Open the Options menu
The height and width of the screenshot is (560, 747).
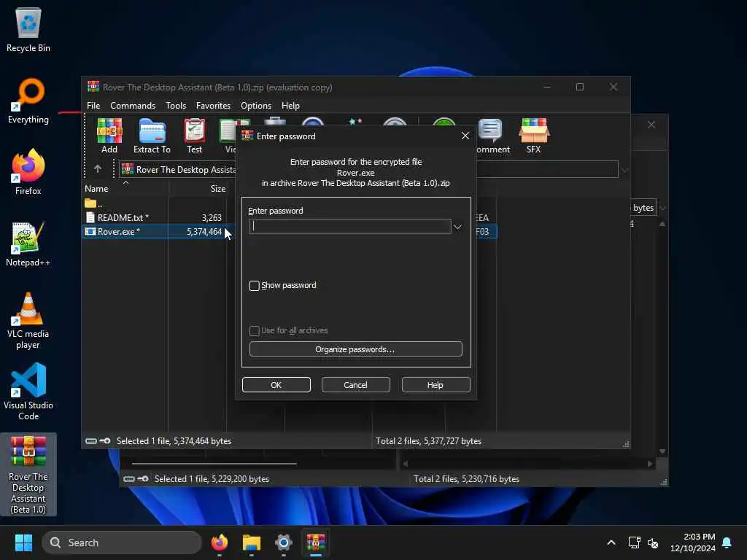coord(256,106)
